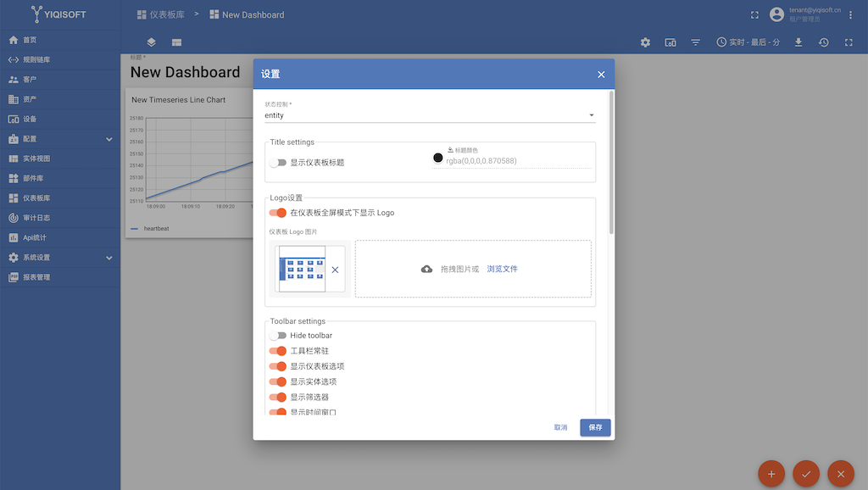
Task: Open the 状态控制 entity dropdown
Action: [x=430, y=115]
